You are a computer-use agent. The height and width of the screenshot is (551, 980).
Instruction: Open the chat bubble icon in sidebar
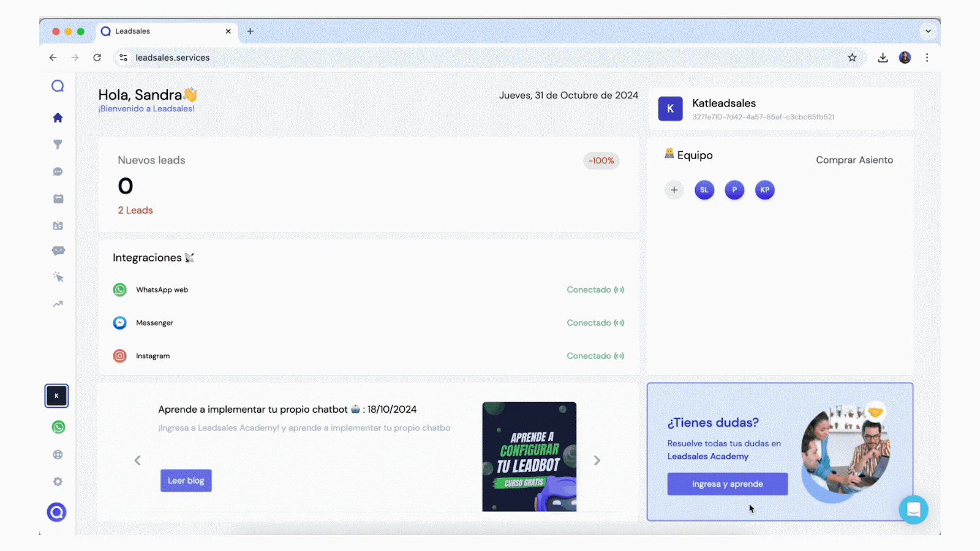(58, 172)
